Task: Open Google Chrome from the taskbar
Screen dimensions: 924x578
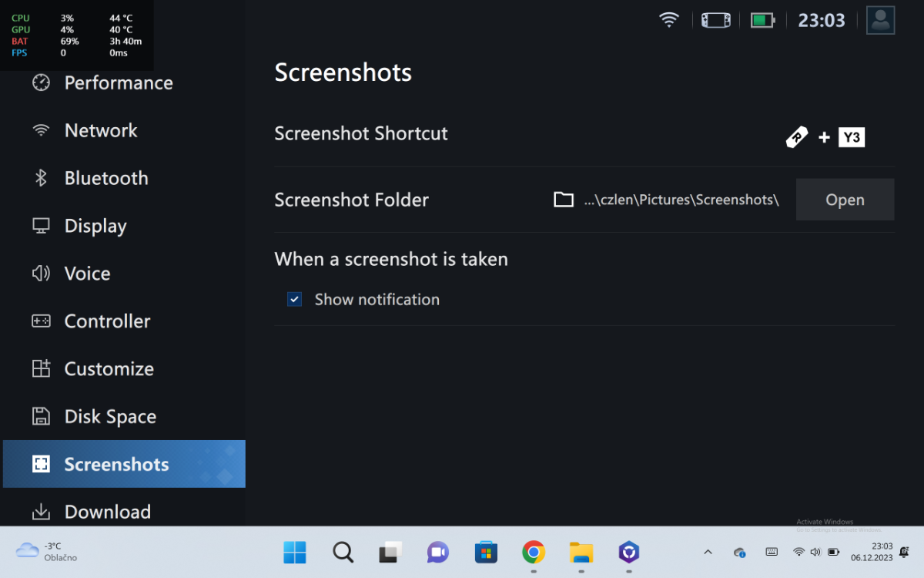Action: [534, 552]
